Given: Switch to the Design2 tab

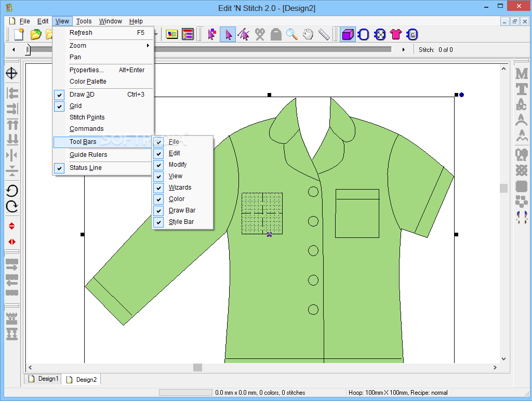Looking at the screenshot, I should pos(81,379).
